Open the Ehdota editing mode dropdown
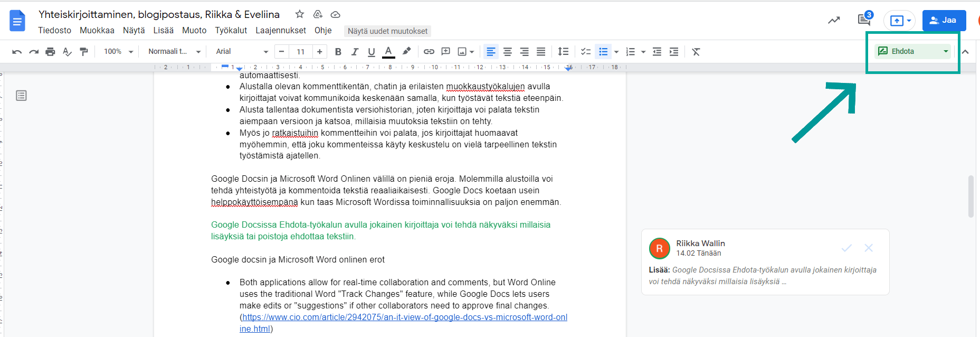 [x=912, y=51]
